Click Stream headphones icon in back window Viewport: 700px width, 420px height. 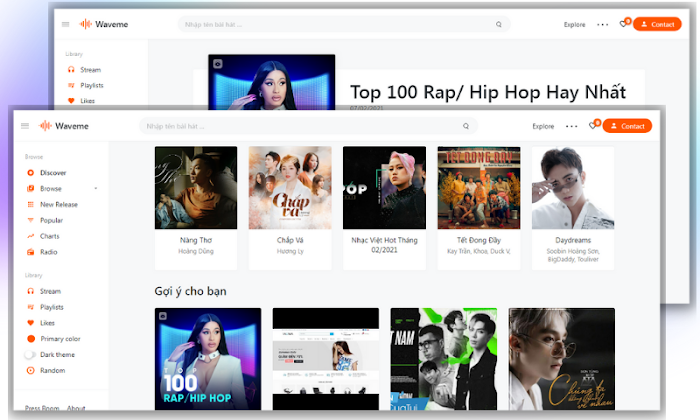[x=71, y=70]
